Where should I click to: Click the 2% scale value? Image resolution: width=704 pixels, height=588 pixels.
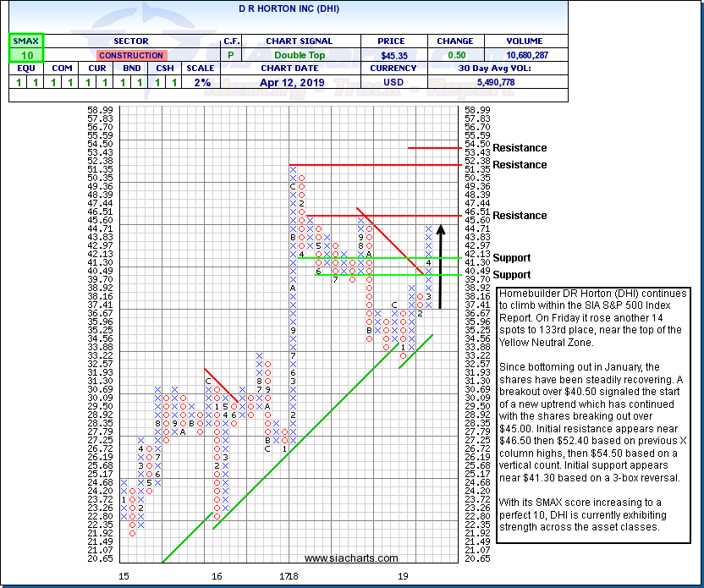point(201,83)
